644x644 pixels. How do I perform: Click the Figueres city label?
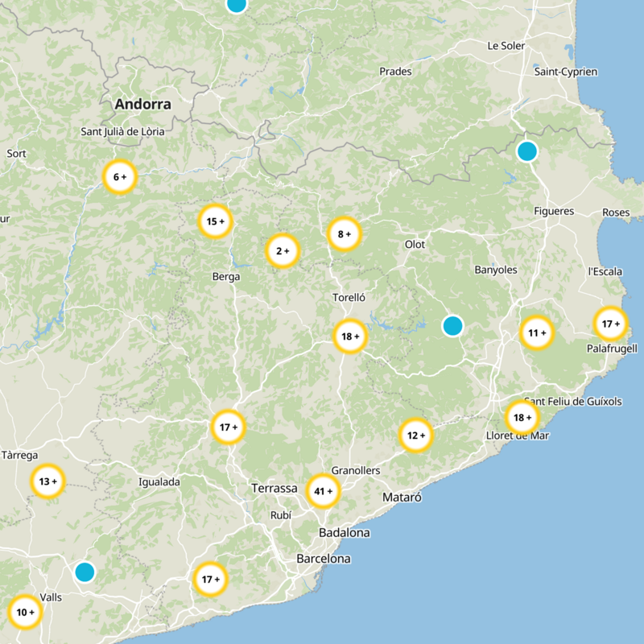pos(554,211)
